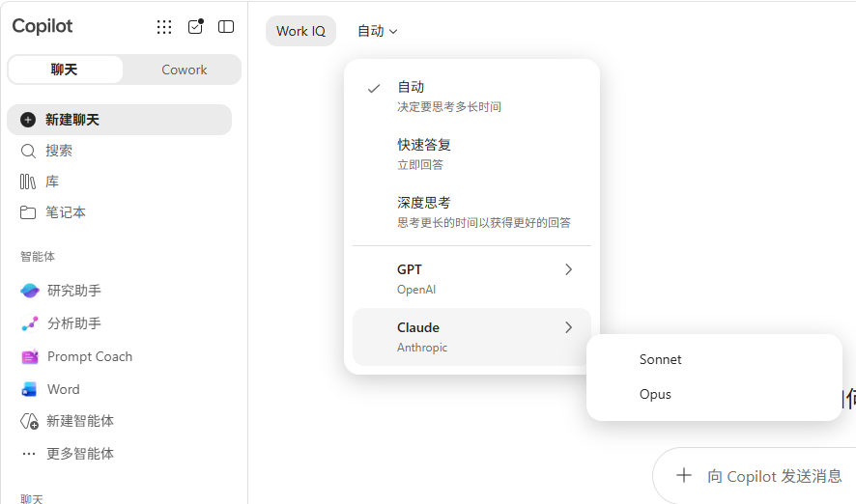Viewport: 856px width, 504px height.
Task: Select the 快速答复 option
Action: (471, 154)
